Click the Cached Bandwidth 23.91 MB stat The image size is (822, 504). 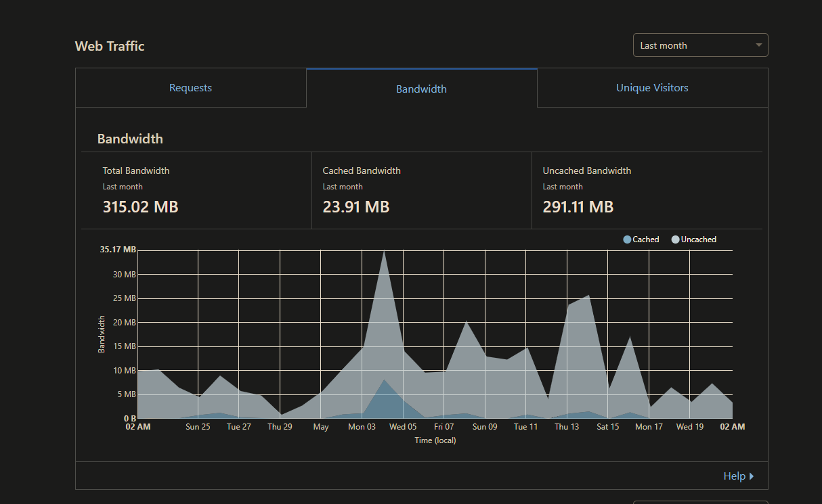[x=356, y=206]
